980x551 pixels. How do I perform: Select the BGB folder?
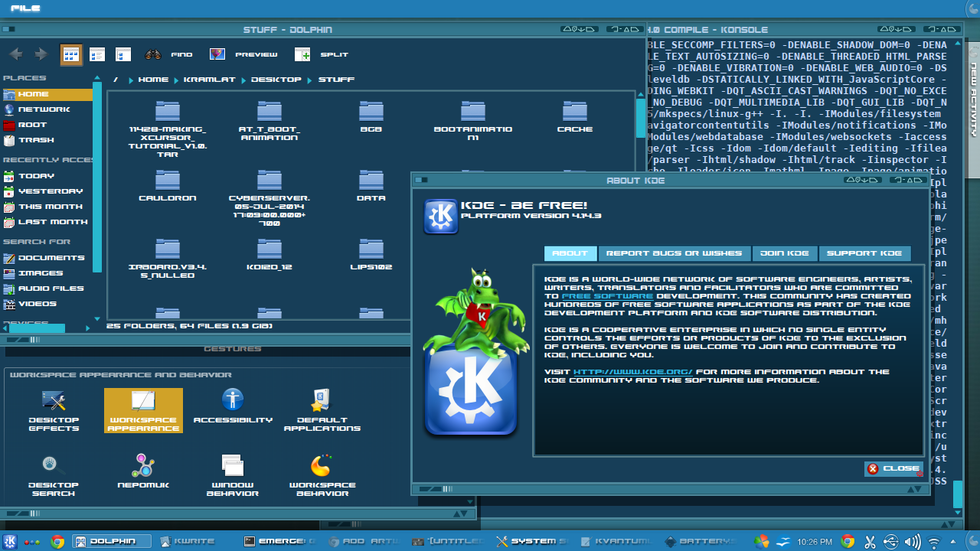coord(371,116)
